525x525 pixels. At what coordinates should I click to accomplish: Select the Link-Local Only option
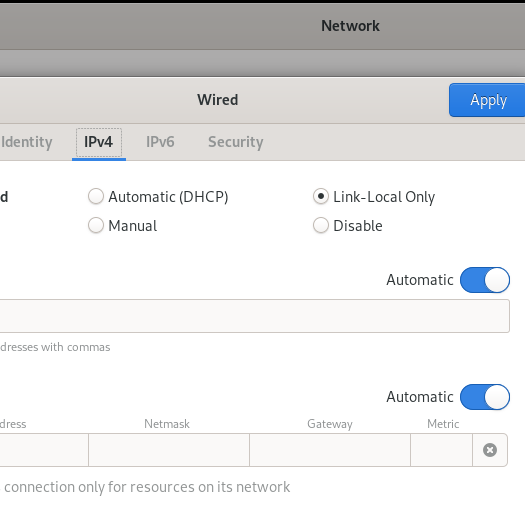pyautogui.click(x=374, y=197)
